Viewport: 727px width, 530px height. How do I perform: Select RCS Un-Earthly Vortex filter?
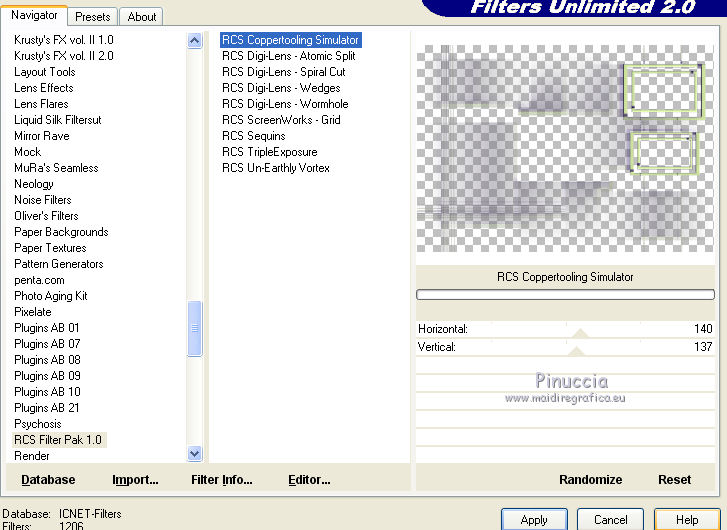[276, 168]
